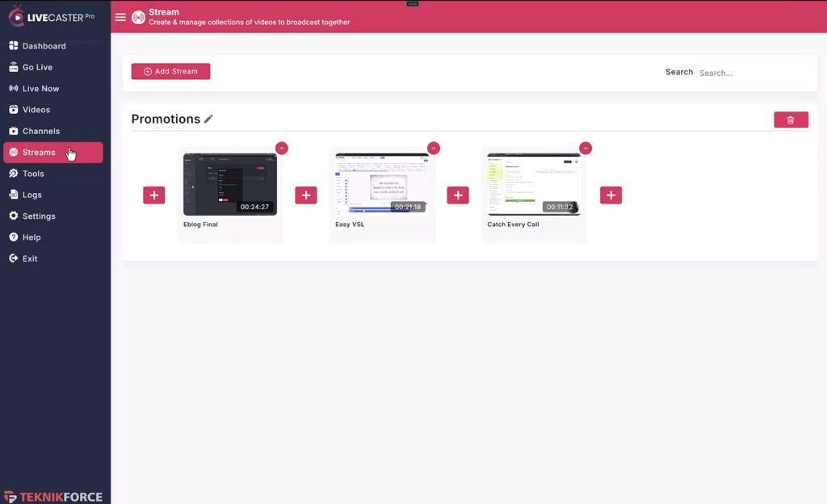Remove Easy VSL video using minus icon
The width and height of the screenshot is (827, 504).
click(x=434, y=148)
